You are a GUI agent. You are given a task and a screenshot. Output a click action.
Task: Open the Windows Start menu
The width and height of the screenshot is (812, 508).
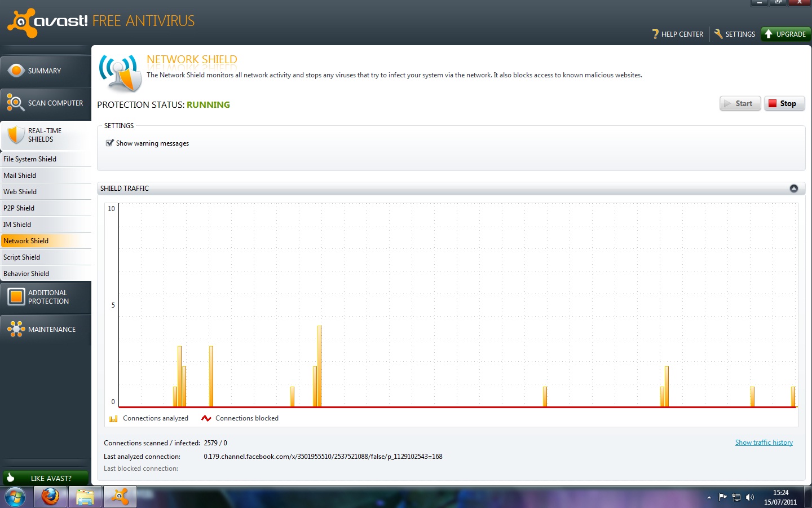(x=15, y=497)
